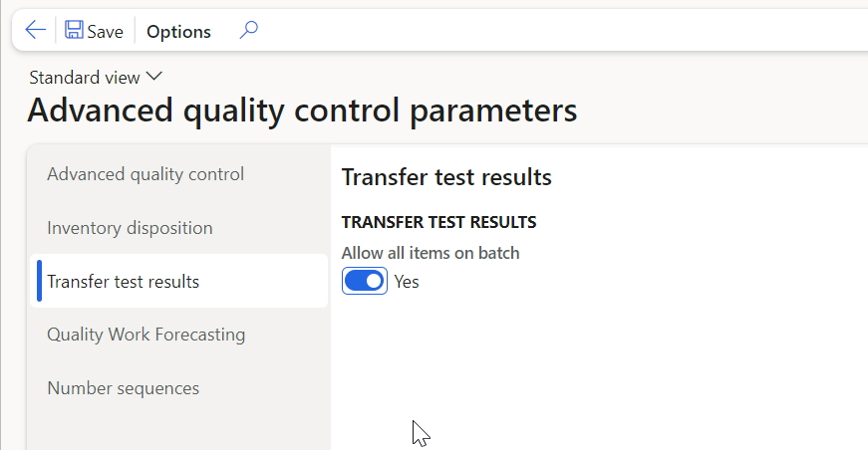Open the Inventory disposition tab
Screen dimensions: 868x450
pyautogui.click(x=130, y=228)
